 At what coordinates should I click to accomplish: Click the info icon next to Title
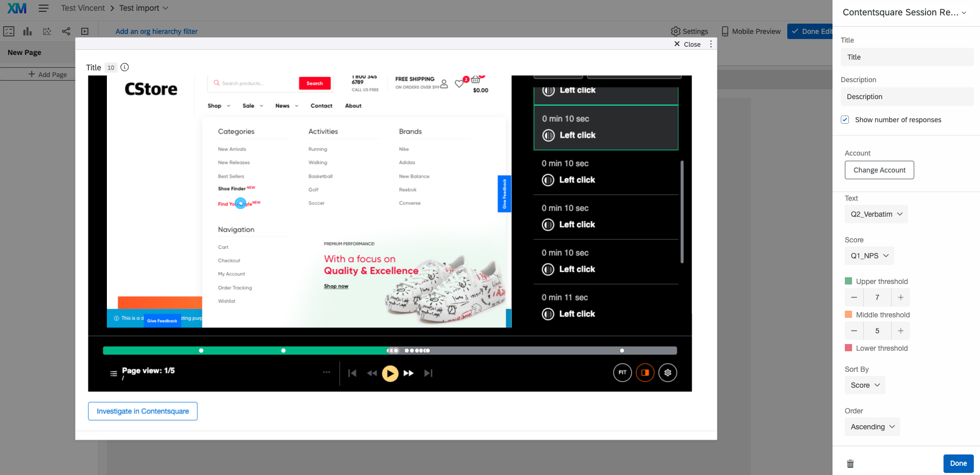(124, 67)
